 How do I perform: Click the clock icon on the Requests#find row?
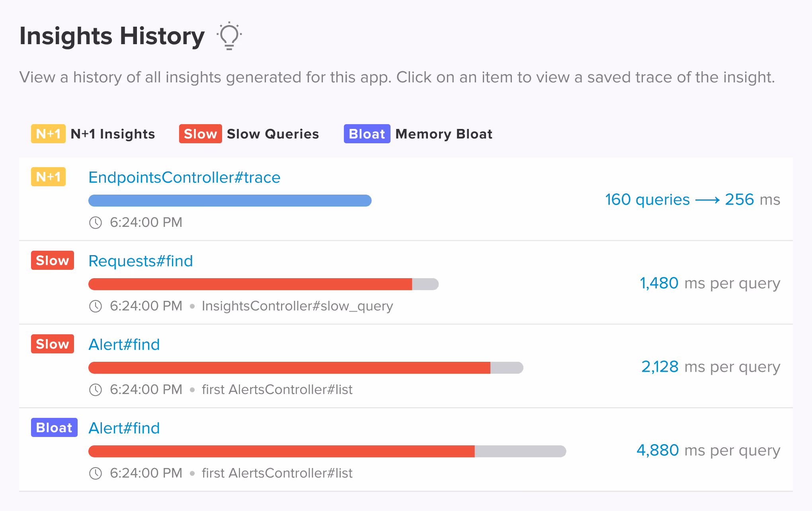pos(96,306)
